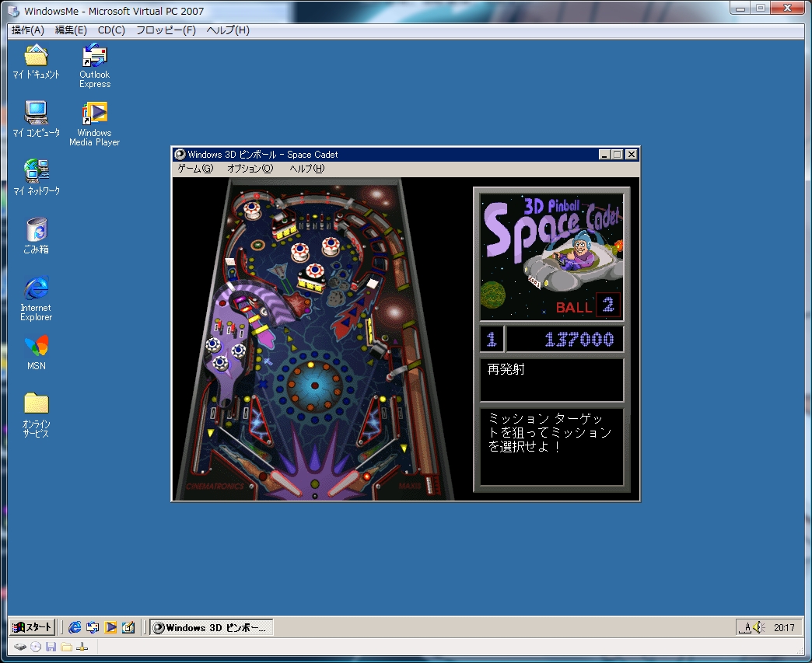Click the ミッション ターゲット mission message text
The width and height of the screenshot is (812, 663).
click(x=550, y=432)
